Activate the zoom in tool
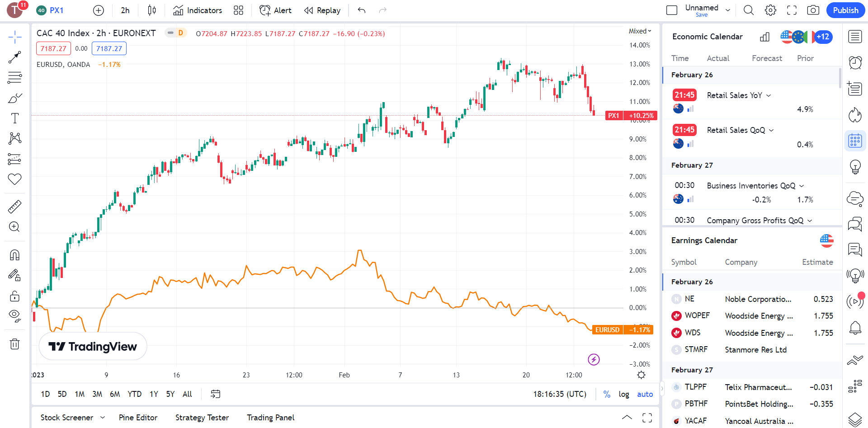 [x=15, y=227]
